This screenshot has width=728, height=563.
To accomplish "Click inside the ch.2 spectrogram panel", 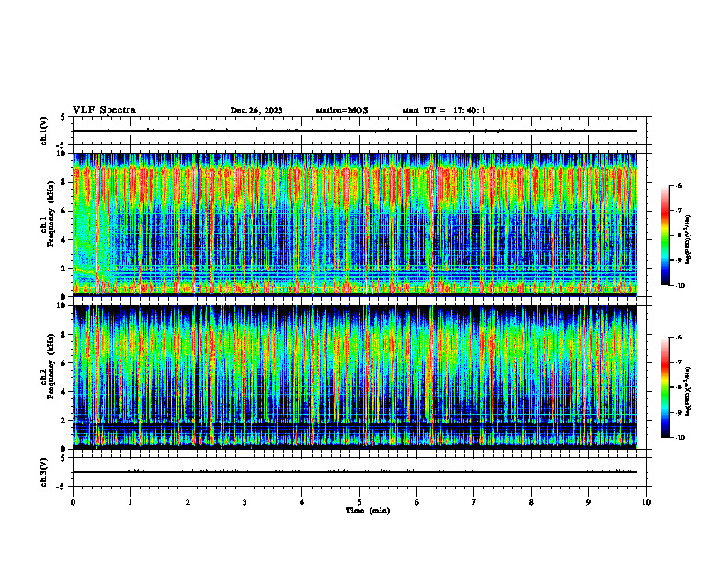I will coord(355,377).
